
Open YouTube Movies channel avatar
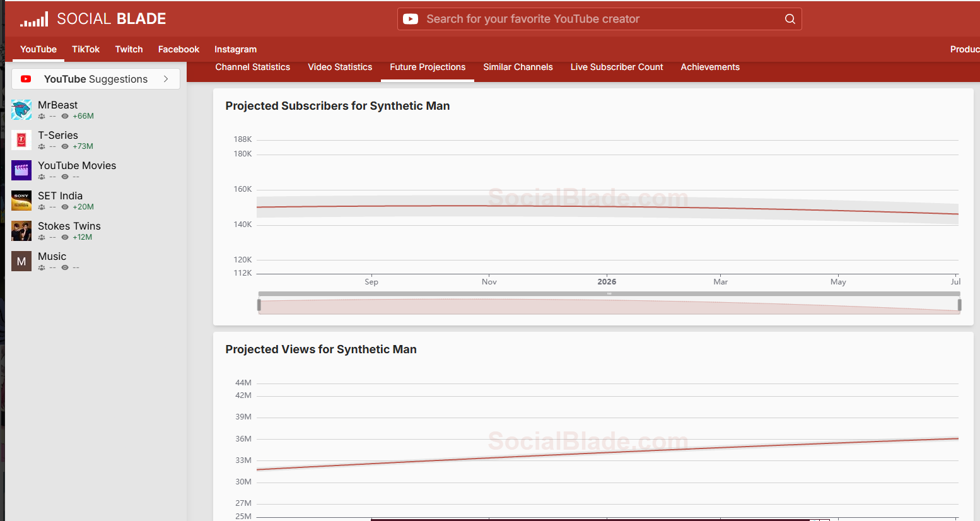[x=21, y=170]
